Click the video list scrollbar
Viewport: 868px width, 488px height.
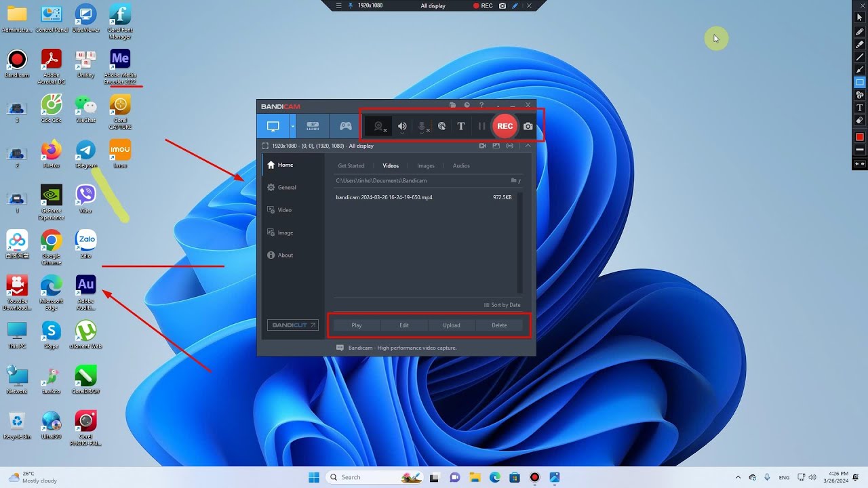[x=520, y=242]
